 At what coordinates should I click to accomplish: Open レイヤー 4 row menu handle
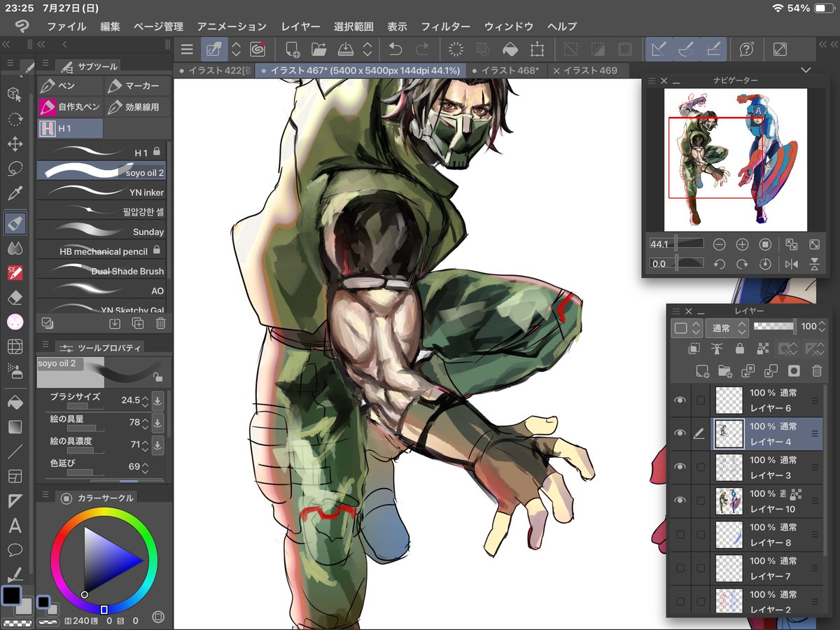coord(815,433)
